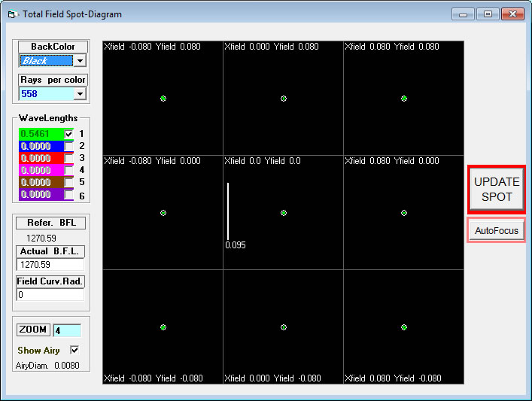Click the Field Curv.Rad. button
Screen dimensions: 532x401
(x=50, y=281)
